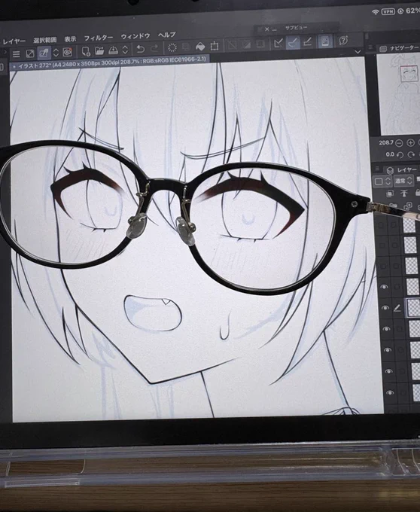
Task: Click the overlapping-squares-plus icon in layer palette
Action: tap(408, 206)
